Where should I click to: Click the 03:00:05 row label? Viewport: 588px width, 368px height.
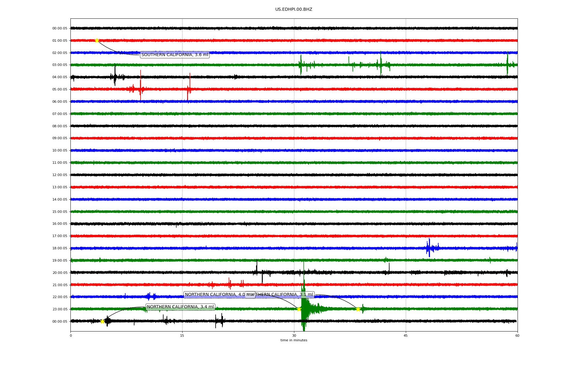60,65
